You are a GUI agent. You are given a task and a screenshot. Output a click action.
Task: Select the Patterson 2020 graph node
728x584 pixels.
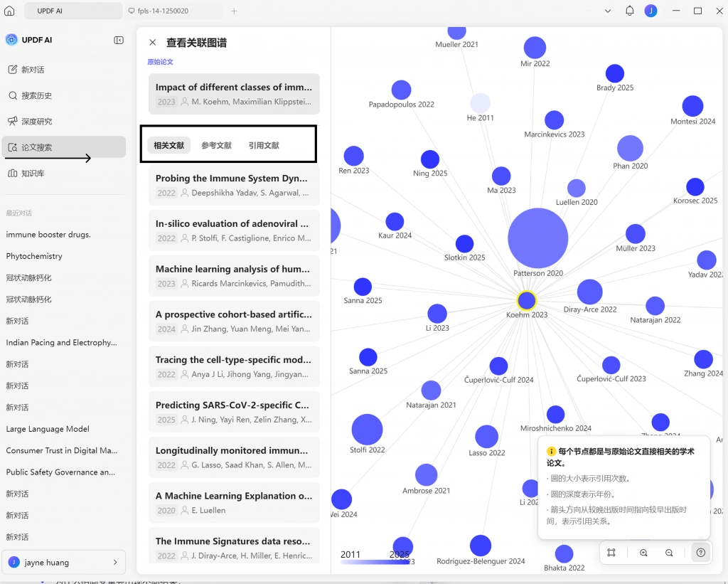point(537,238)
